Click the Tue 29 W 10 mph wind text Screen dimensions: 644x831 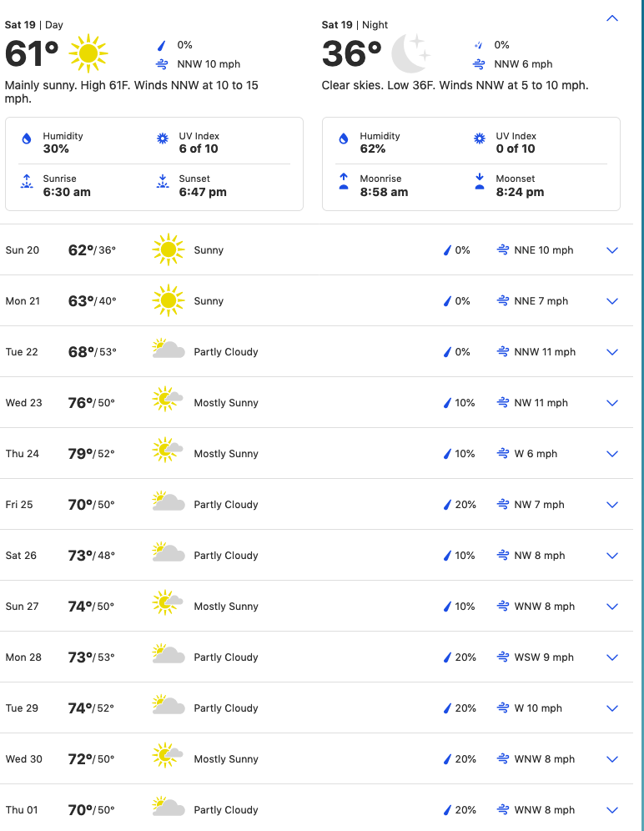point(539,708)
